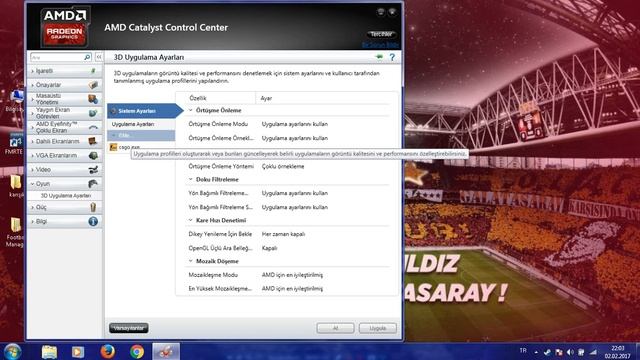640x360 pixels.
Task: Open Windows Explorer from the taskbar
Action: (49, 351)
